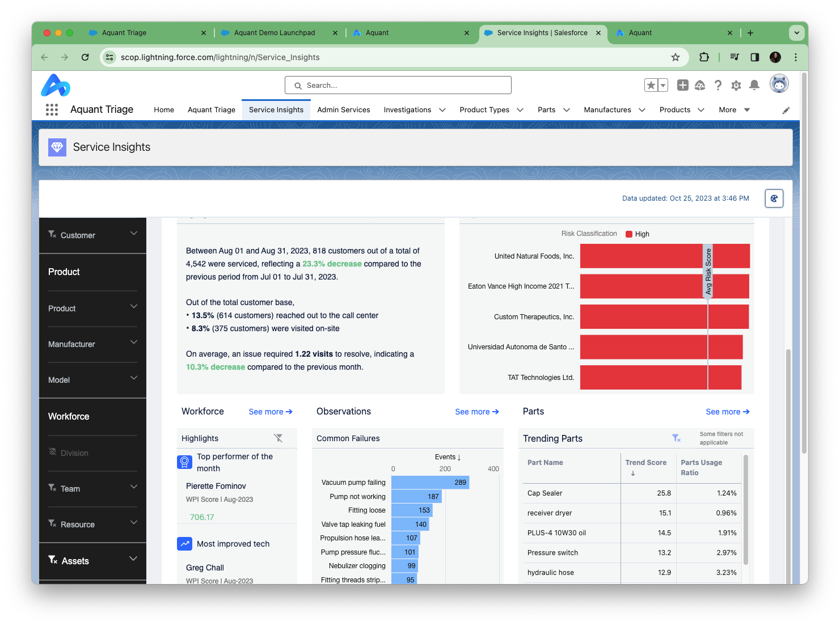The image size is (840, 626).
Task: Click the Salesforce Setup gear icon
Action: click(736, 85)
